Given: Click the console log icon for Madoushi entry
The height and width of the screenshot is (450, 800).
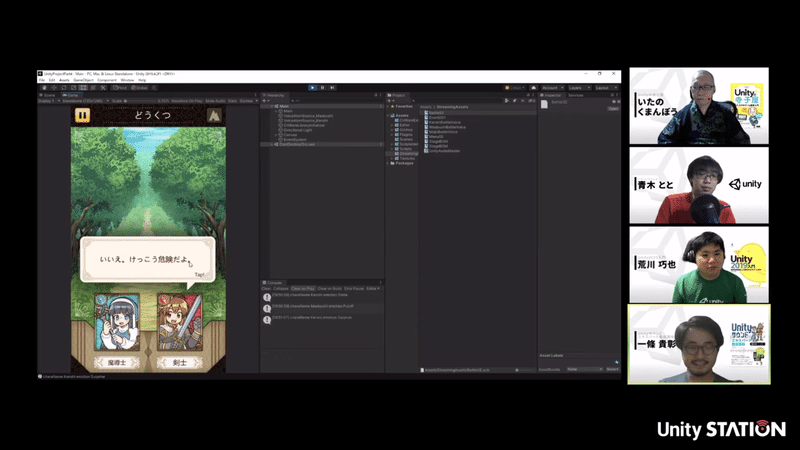Looking at the screenshot, I should tap(267, 309).
